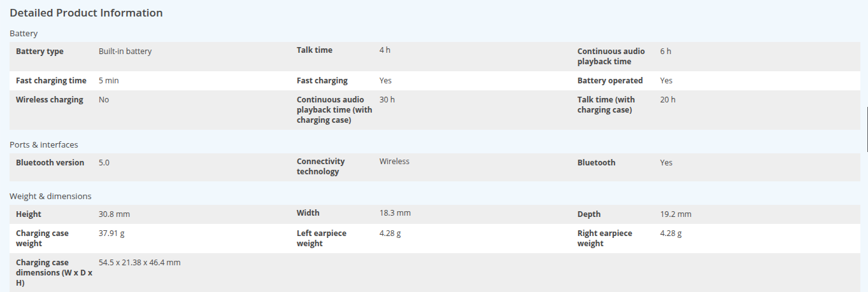Click the Built-in battery value

pos(125,52)
